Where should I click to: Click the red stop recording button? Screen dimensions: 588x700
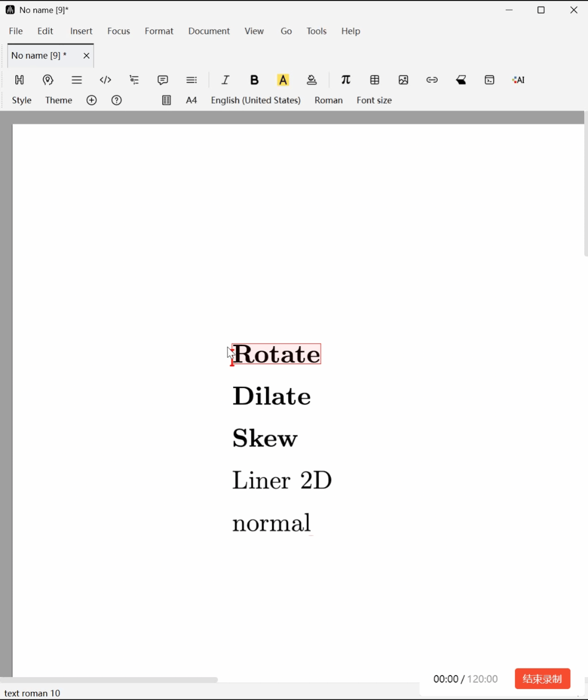[x=542, y=679]
